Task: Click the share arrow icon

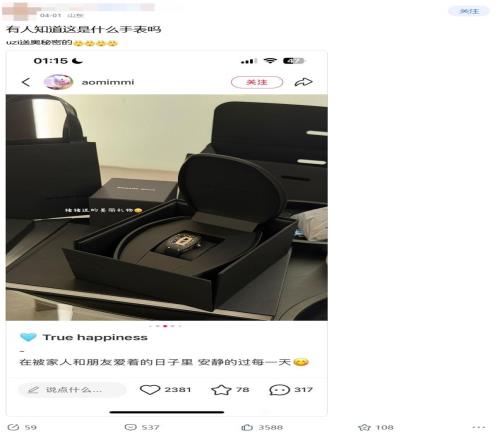Action: click(303, 82)
